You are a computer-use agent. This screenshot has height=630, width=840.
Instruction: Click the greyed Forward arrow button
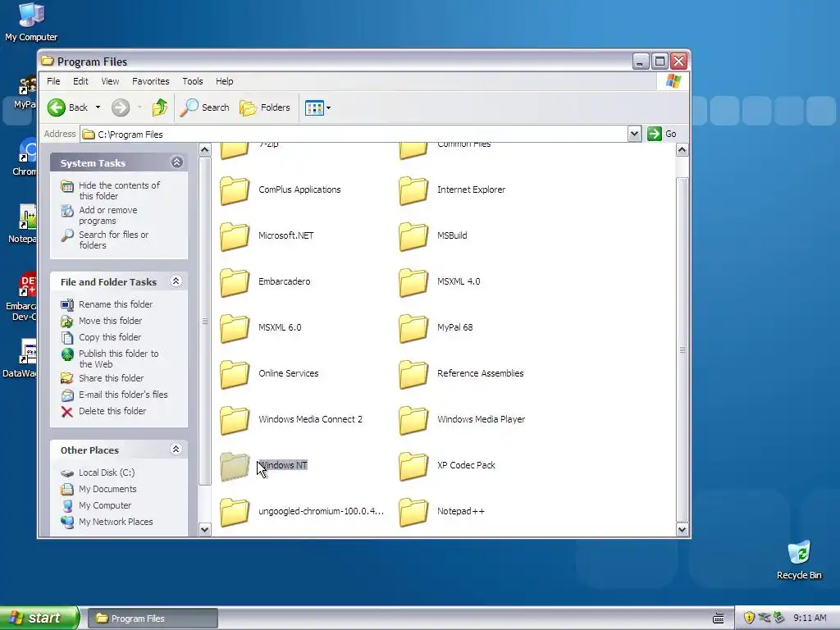point(121,107)
